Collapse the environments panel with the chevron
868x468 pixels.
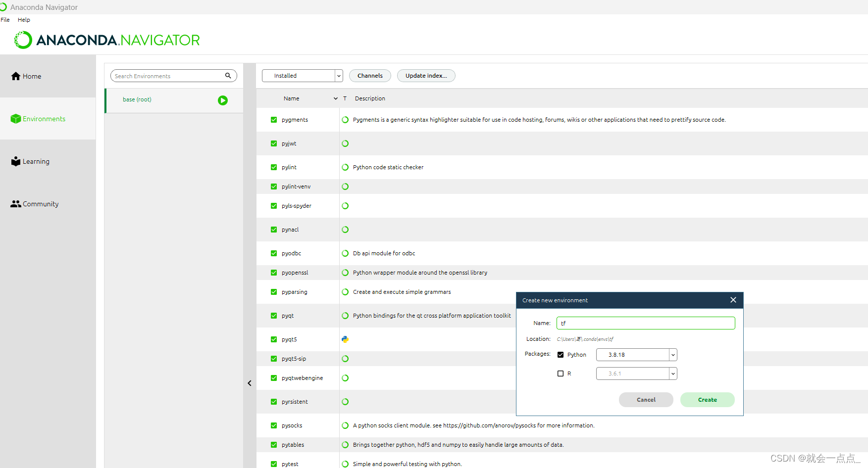(x=250, y=383)
